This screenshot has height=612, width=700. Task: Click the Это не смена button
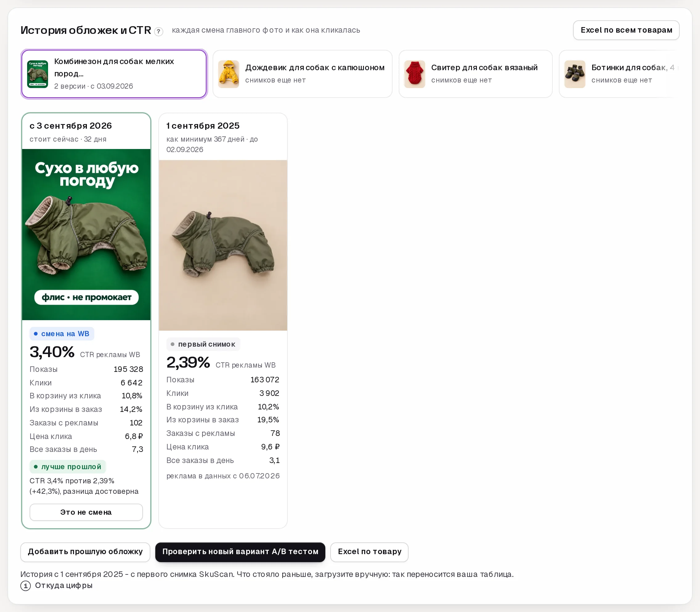coord(86,512)
